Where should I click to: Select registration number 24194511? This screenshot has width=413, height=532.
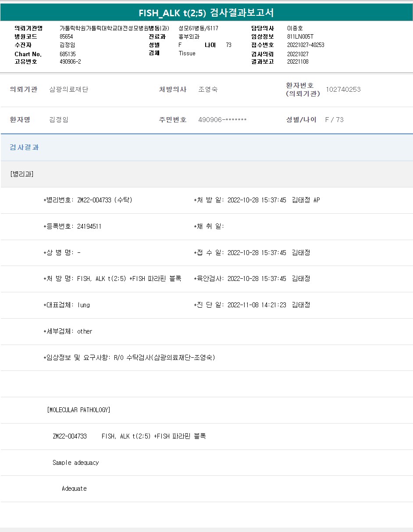click(89, 226)
